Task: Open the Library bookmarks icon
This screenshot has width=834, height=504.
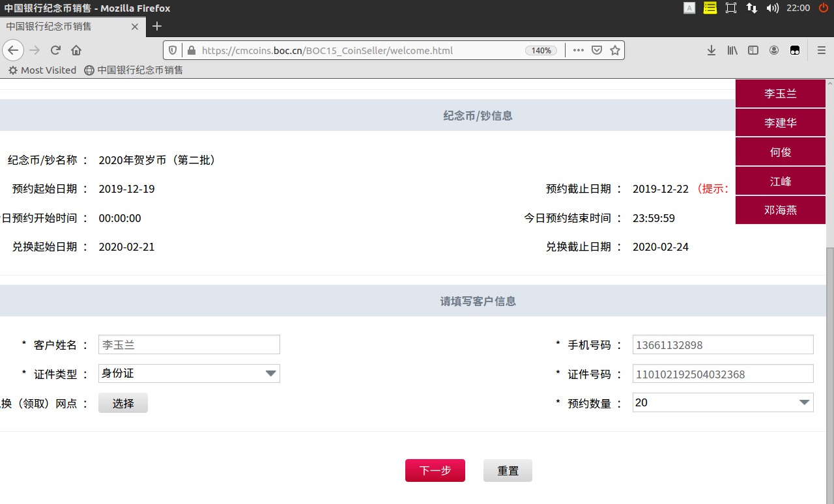Action: (x=732, y=50)
